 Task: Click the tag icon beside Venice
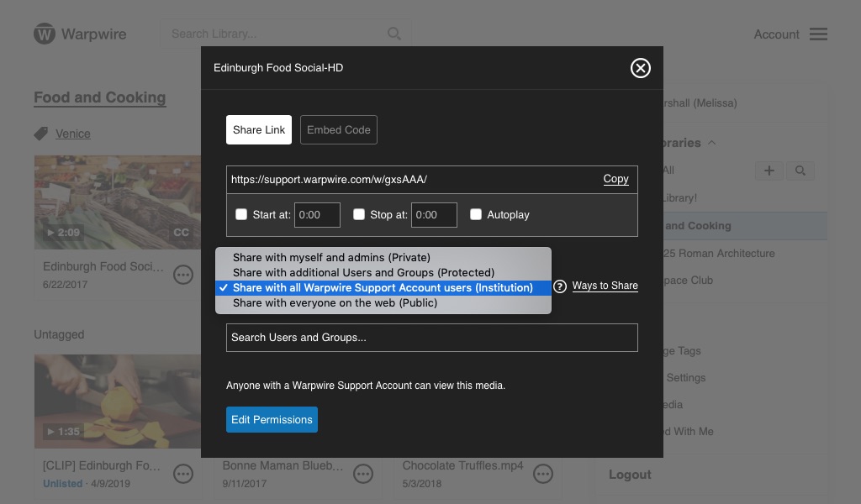[x=40, y=134]
